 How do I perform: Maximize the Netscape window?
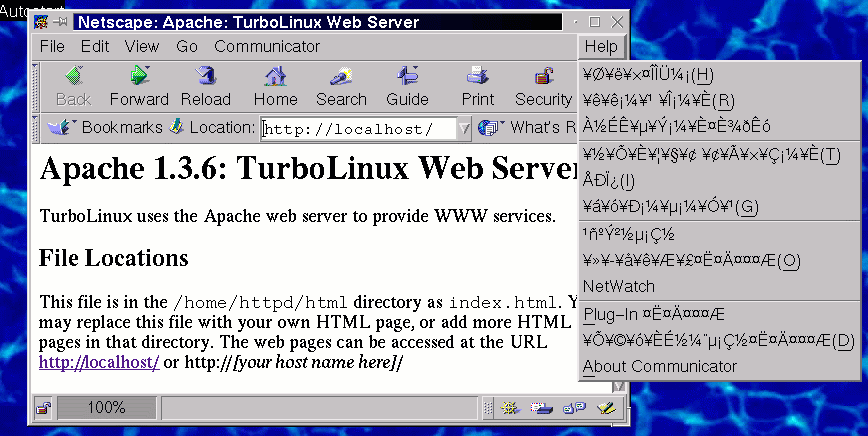595,22
